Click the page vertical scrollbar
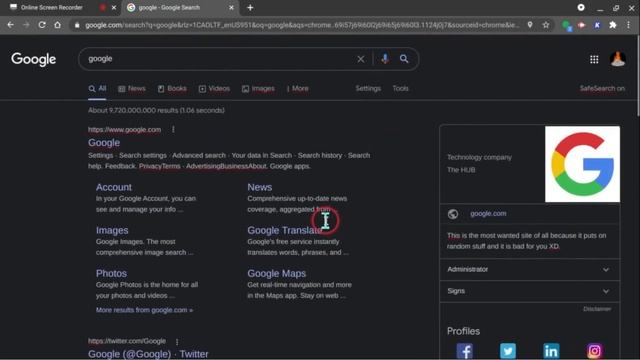The image size is (640, 360). 638,76
